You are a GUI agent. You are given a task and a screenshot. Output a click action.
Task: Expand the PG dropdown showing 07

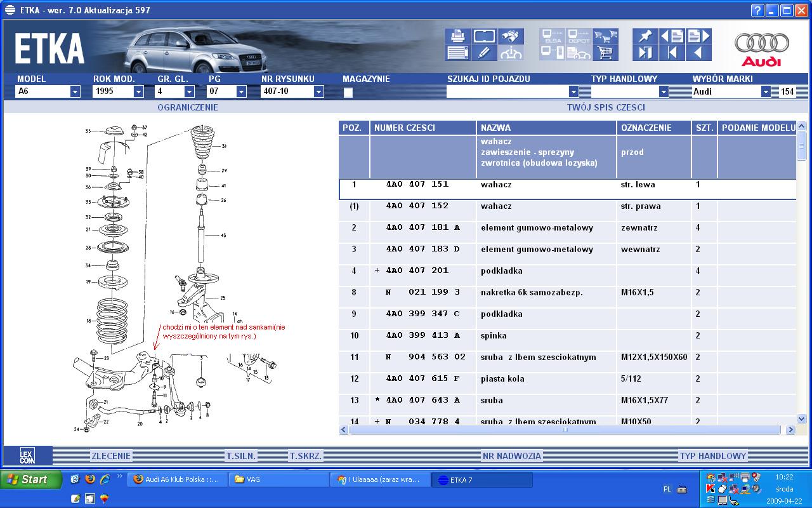pos(241,91)
